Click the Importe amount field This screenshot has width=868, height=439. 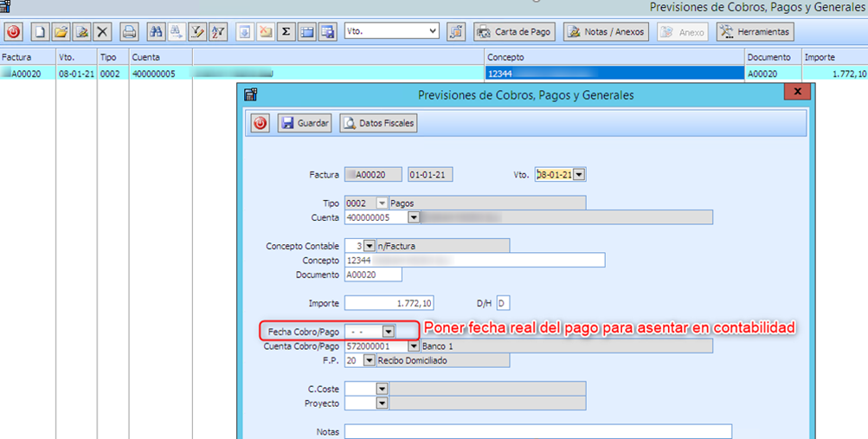click(x=389, y=303)
